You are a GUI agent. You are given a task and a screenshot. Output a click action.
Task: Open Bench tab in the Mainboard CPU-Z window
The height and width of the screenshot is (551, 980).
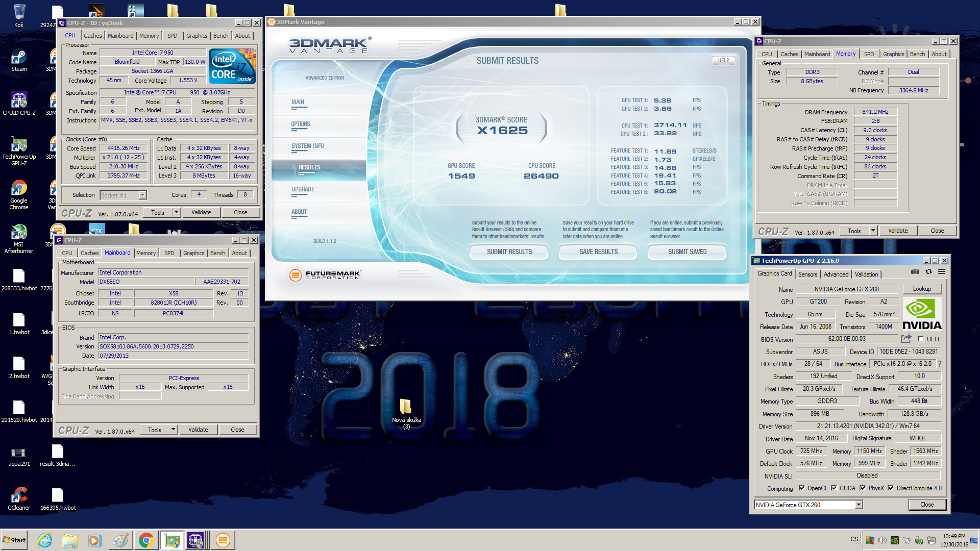coord(217,253)
